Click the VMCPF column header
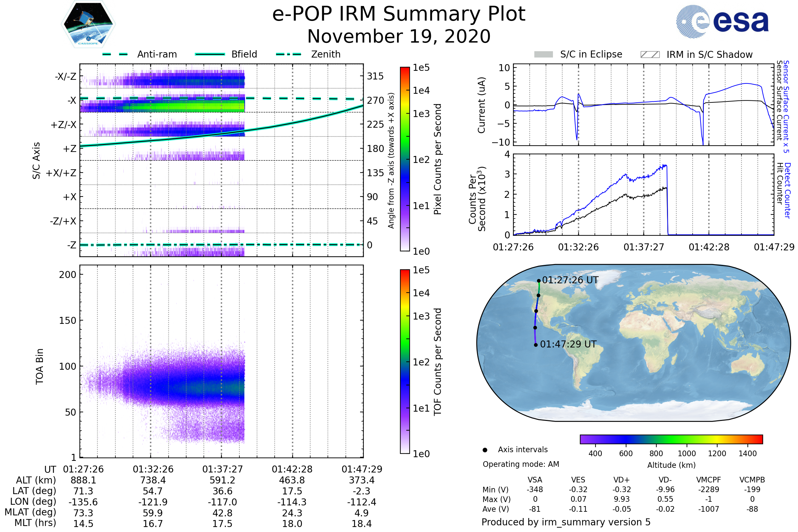 tap(709, 480)
